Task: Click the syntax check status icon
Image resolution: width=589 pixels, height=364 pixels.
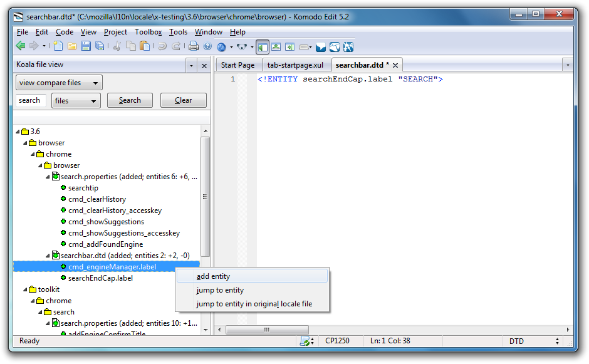Action: 305,341
